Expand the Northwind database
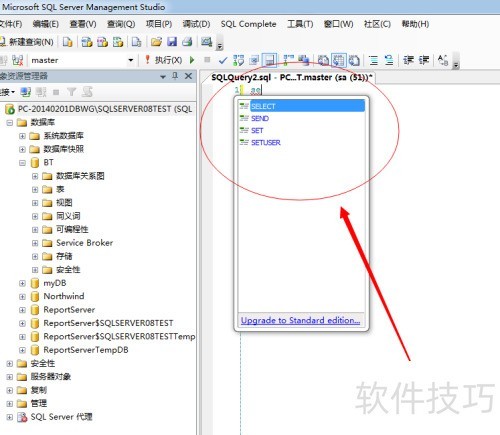Screen dimensions: 500x435 22,297
